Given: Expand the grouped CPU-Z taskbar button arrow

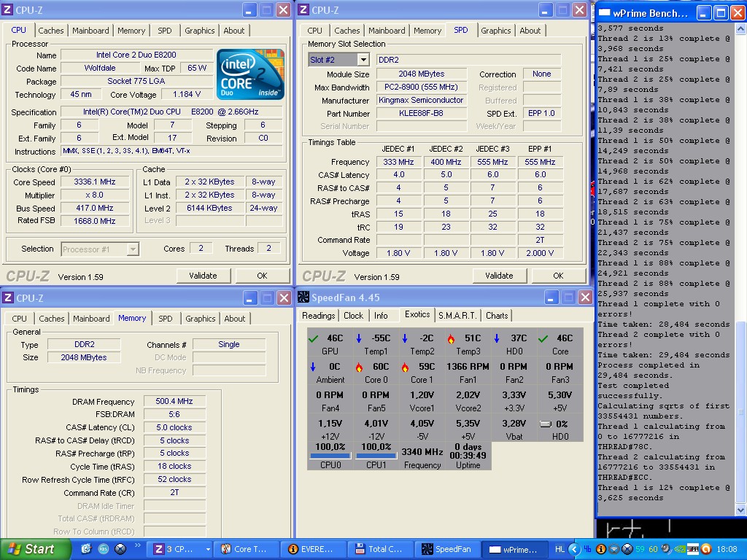Looking at the screenshot, I should click(x=208, y=549).
